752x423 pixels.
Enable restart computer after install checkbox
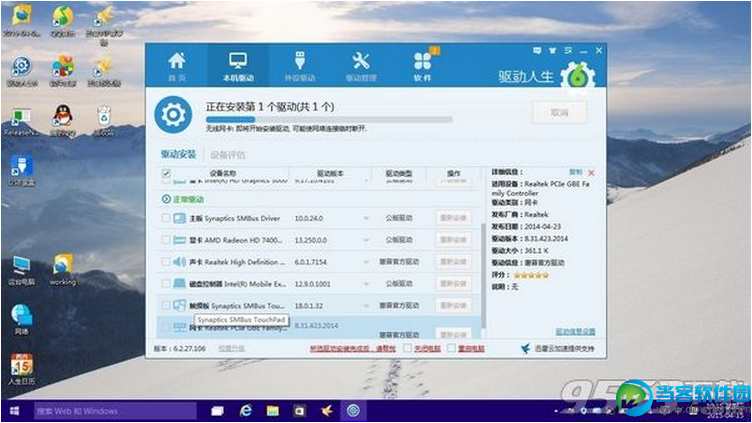(x=451, y=348)
